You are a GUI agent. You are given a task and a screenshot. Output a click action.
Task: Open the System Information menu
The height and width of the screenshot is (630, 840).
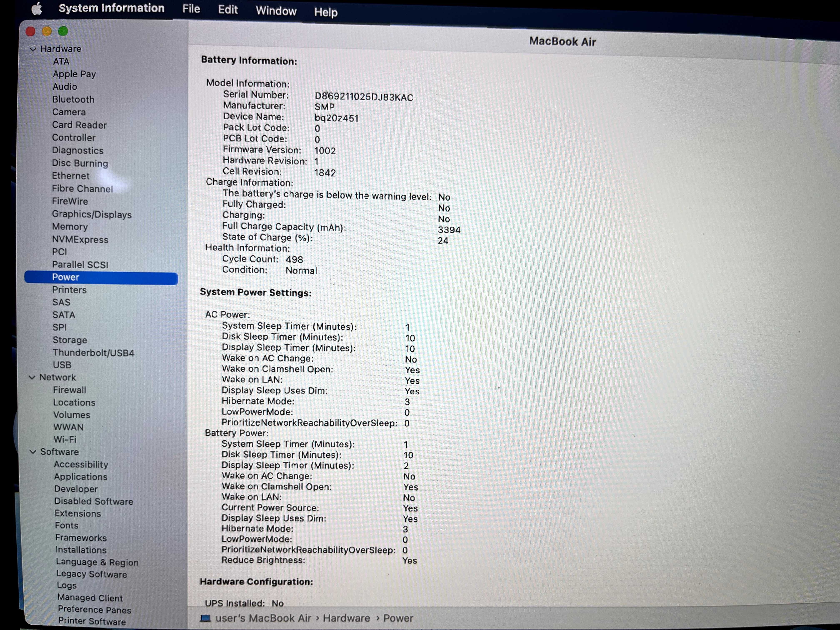coord(112,8)
